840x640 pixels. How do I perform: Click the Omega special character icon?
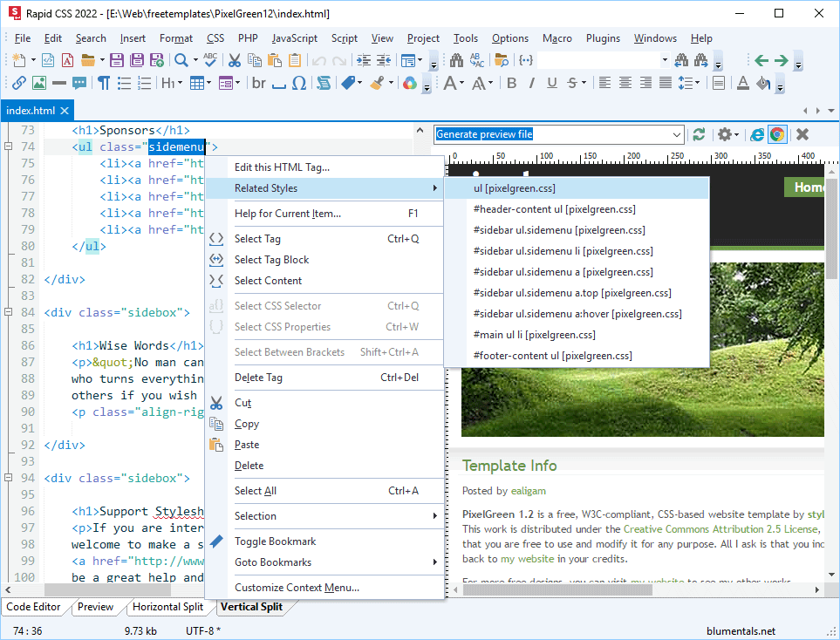(x=299, y=83)
